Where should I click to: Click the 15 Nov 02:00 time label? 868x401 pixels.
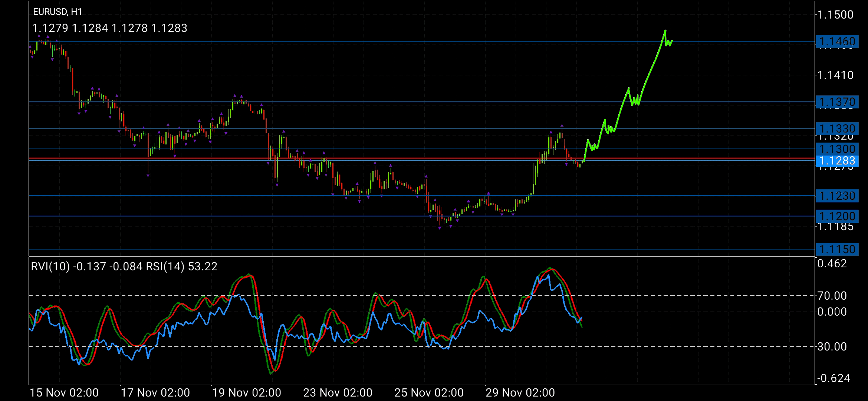pyautogui.click(x=64, y=393)
